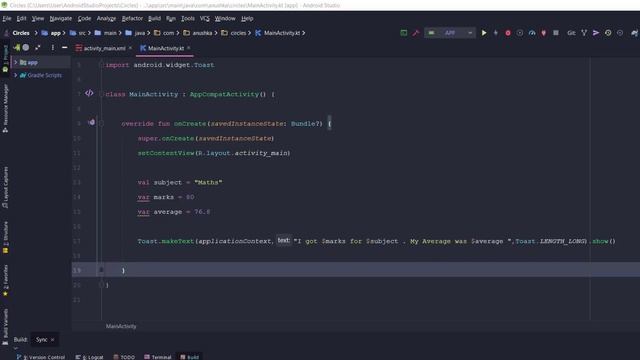
Task: Toggle fold at class MainActivity line
Action: tap(101, 94)
